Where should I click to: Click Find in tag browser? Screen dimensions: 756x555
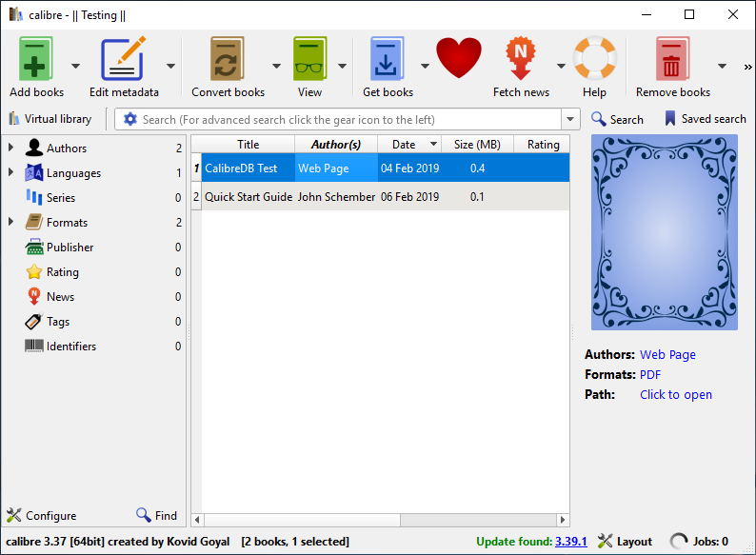click(157, 515)
